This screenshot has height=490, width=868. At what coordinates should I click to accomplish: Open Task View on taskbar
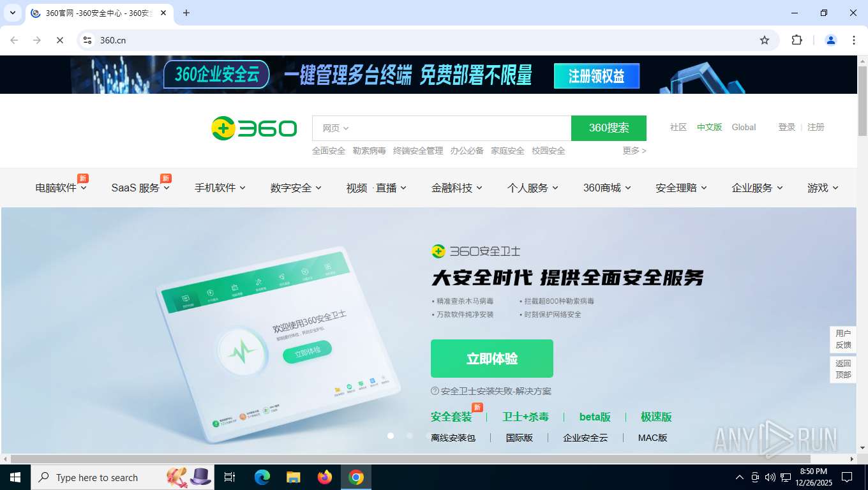[230, 477]
